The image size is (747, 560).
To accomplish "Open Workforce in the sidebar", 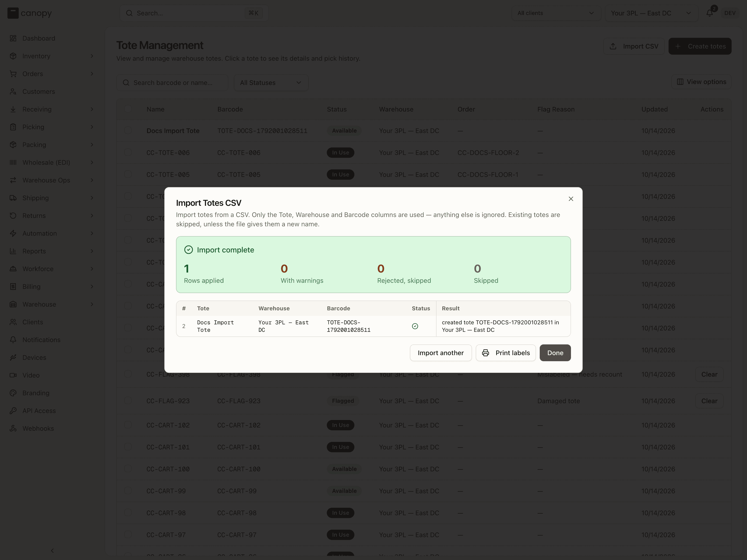I will [x=52, y=269].
